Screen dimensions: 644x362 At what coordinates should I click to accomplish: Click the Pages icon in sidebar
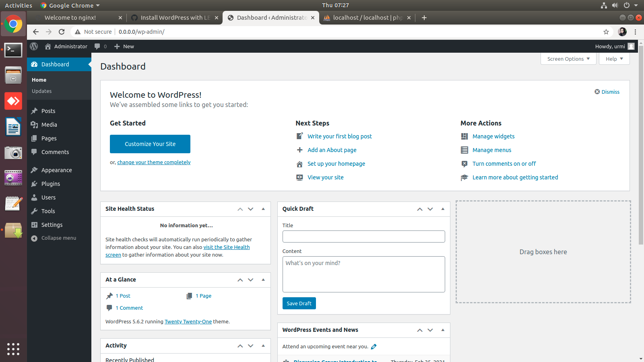(x=34, y=138)
